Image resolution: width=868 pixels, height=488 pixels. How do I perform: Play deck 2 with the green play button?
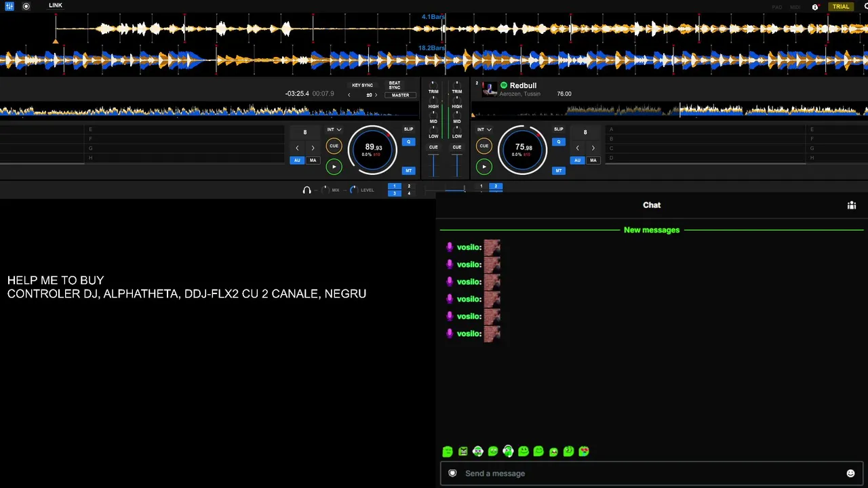[x=484, y=167]
